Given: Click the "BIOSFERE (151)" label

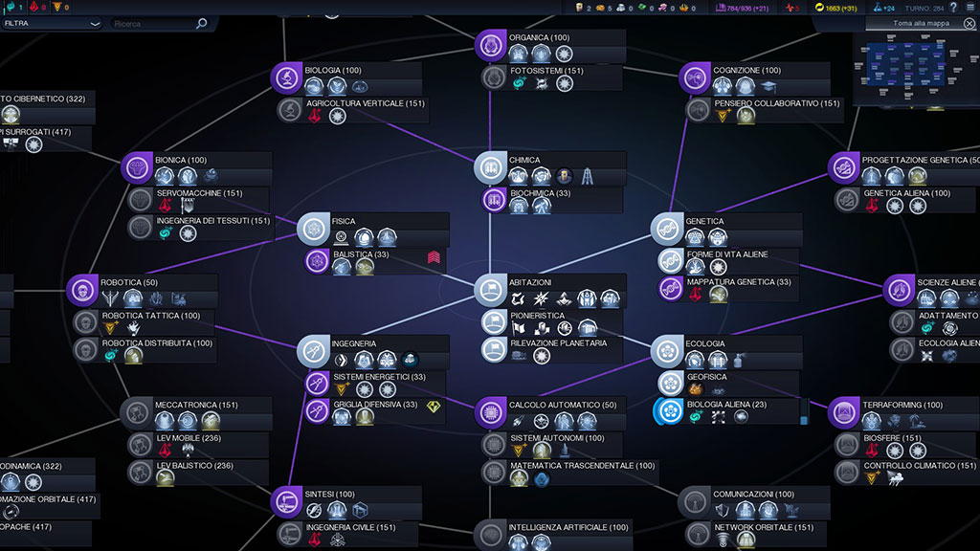Looking at the screenshot, I should (x=893, y=438).
